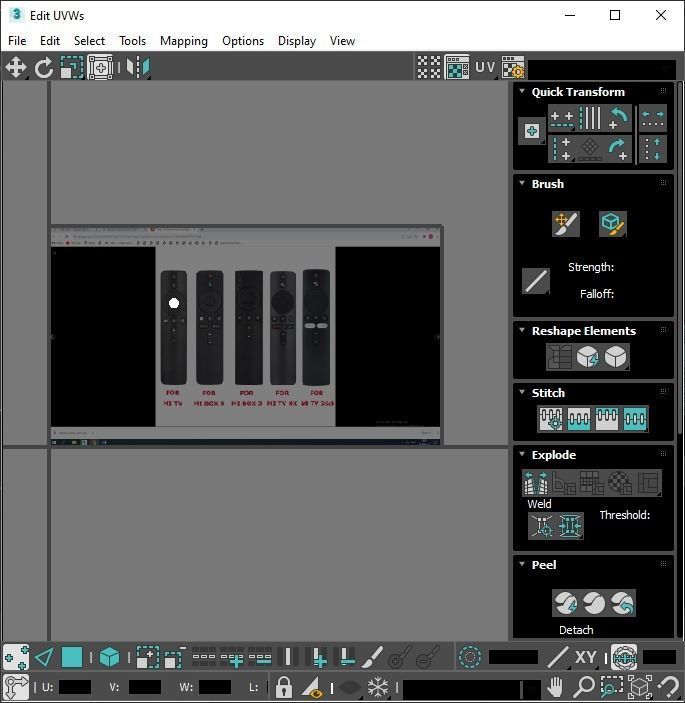Open the Select menu
Image resolution: width=685 pixels, height=703 pixels.
point(89,41)
